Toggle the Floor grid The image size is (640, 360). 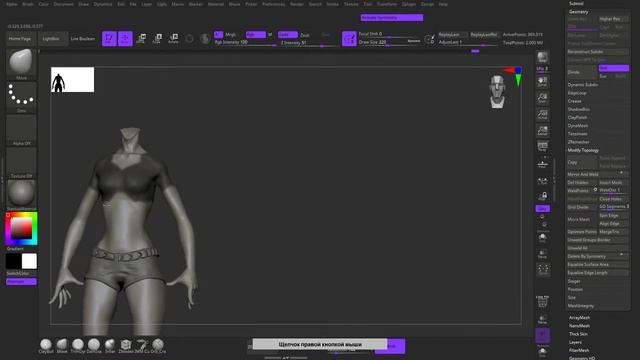[x=542, y=164]
